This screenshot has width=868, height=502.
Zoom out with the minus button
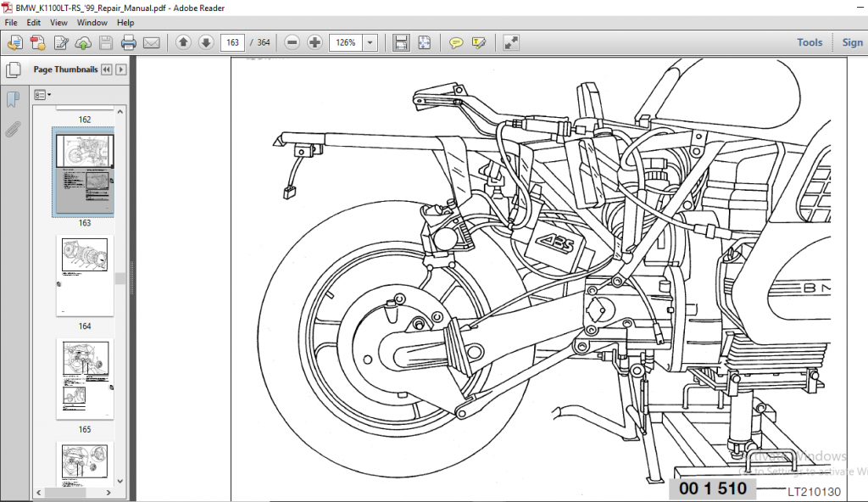tap(292, 42)
